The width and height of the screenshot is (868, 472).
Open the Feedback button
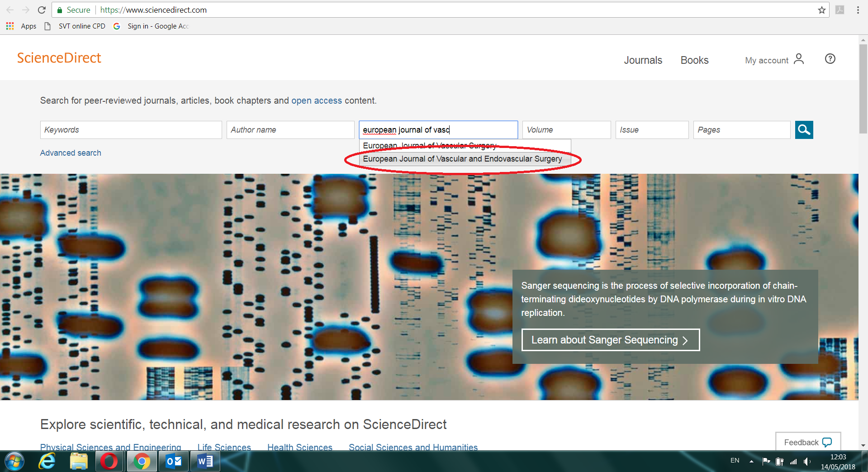pyautogui.click(x=808, y=442)
